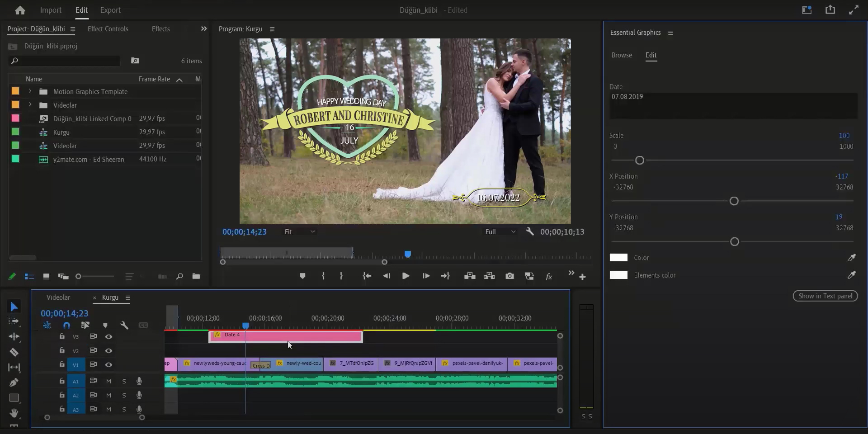Click Show in Text panel button
Viewport: 868px width, 434px height.
pos(825,296)
